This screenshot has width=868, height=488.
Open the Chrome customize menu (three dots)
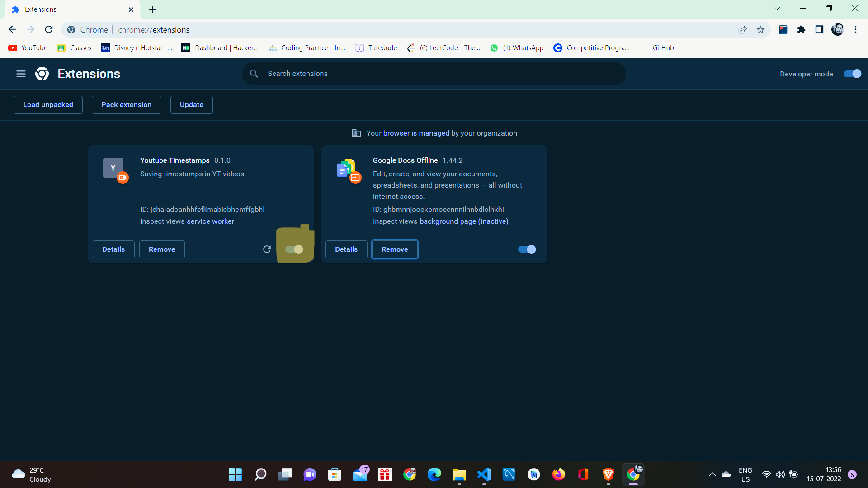(856, 29)
